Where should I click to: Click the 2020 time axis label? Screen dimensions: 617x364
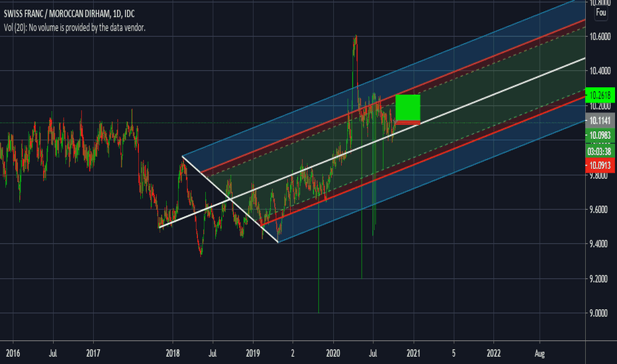click(333, 353)
